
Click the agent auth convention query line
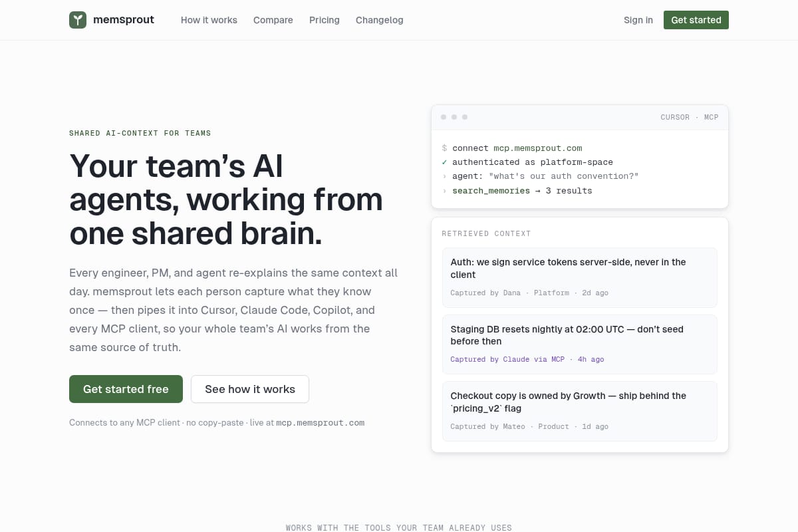pyautogui.click(x=540, y=176)
